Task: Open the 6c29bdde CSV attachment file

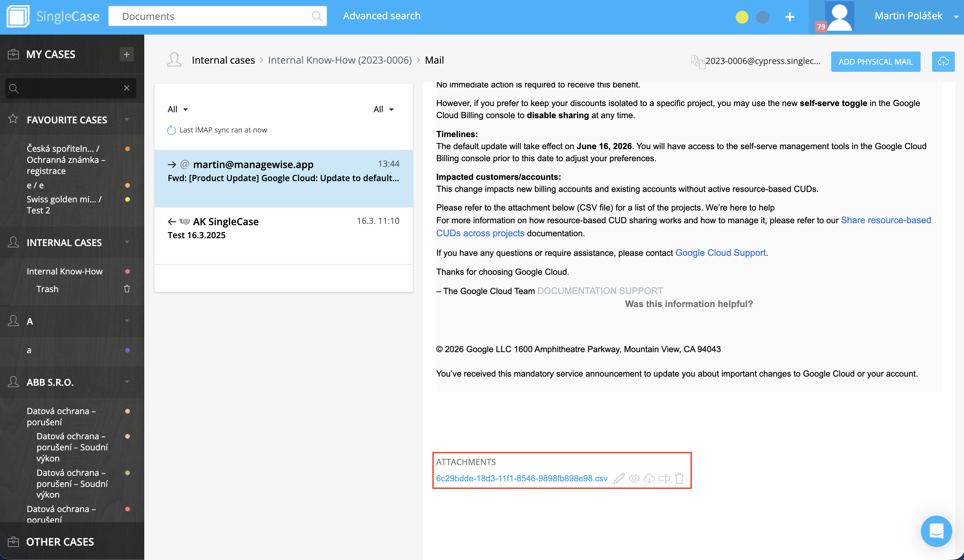Action: [522, 478]
